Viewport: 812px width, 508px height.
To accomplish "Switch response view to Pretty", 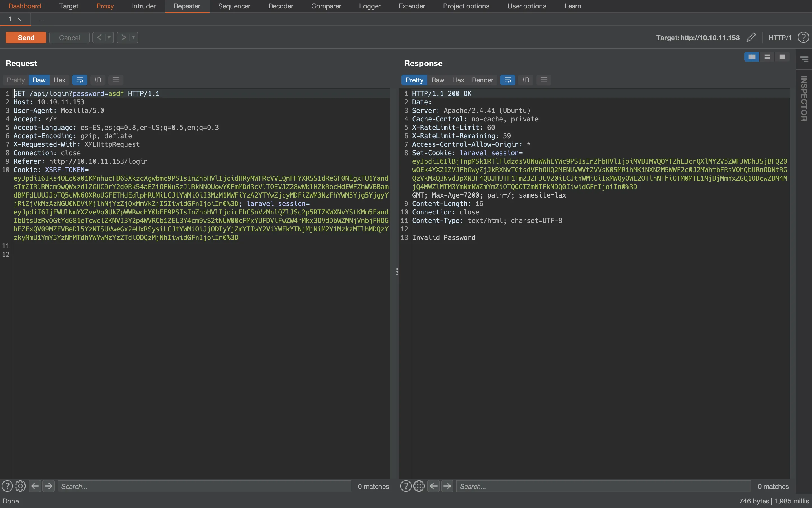I will pyautogui.click(x=414, y=80).
